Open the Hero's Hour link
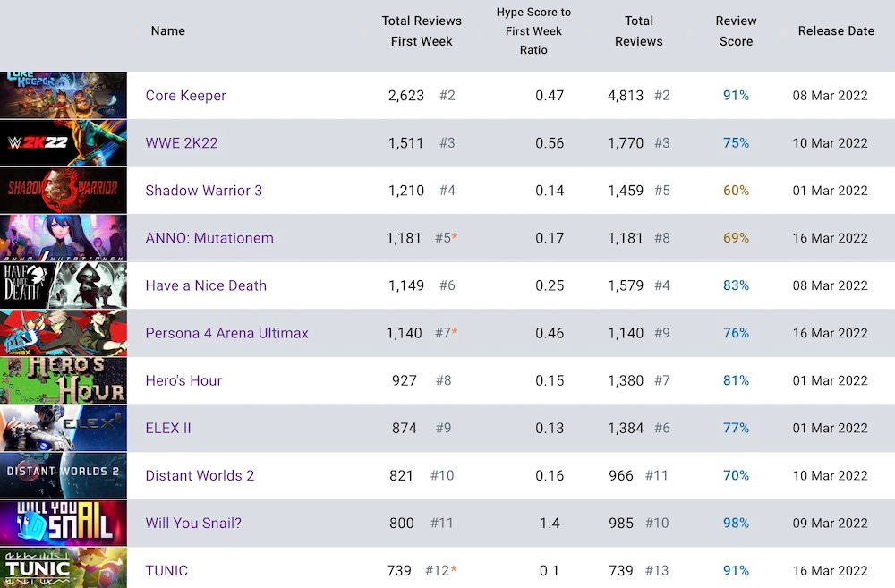895x588 pixels. point(183,380)
